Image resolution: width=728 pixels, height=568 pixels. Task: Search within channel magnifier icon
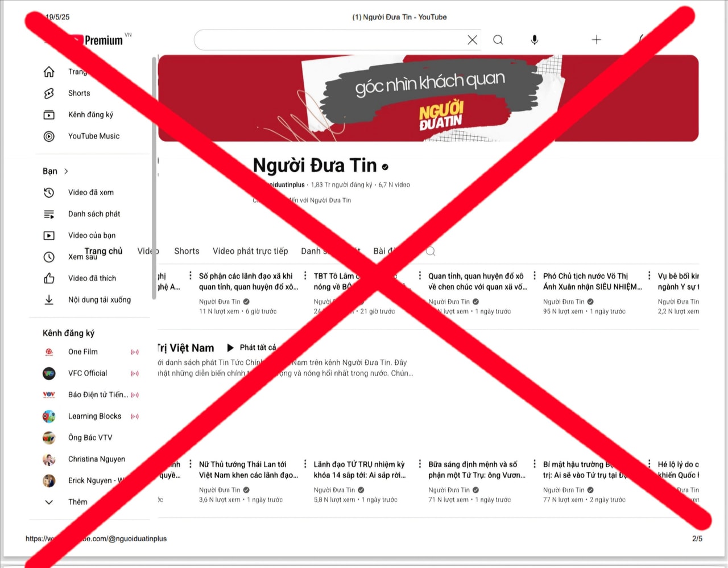pos(431,252)
